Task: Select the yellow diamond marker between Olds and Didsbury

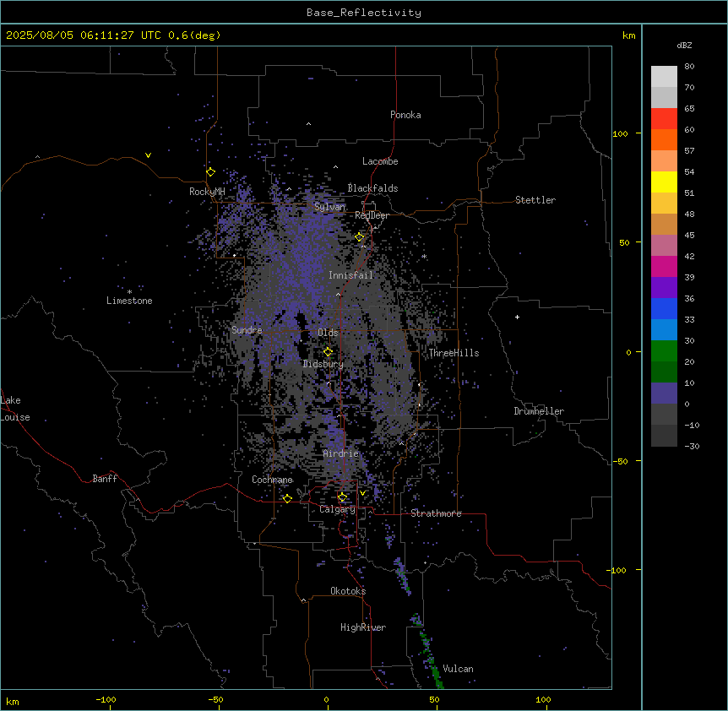Action: pyautogui.click(x=328, y=352)
